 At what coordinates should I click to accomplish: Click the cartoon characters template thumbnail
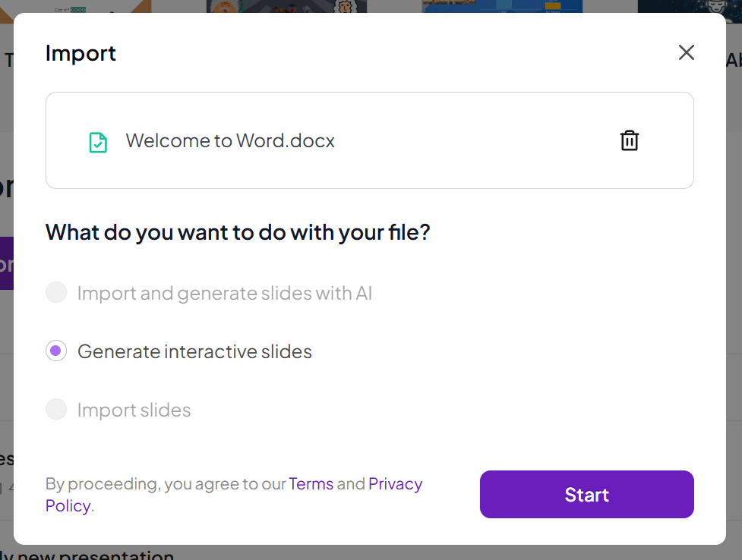point(286,6)
